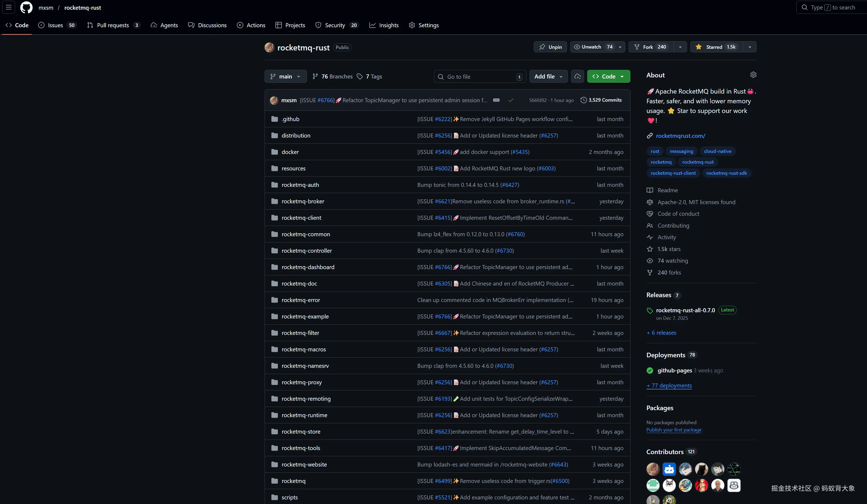This screenshot has height=504, width=867.
Task: Unpin the repository
Action: (x=550, y=47)
